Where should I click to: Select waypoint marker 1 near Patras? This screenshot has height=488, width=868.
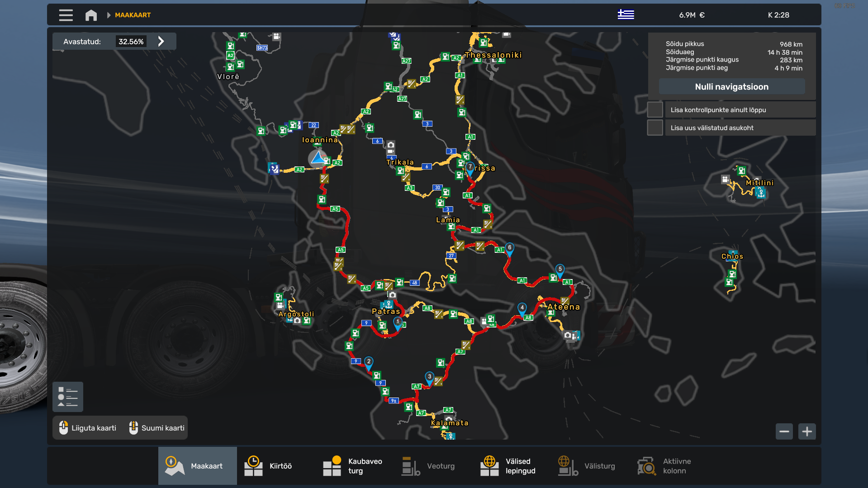[398, 323]
